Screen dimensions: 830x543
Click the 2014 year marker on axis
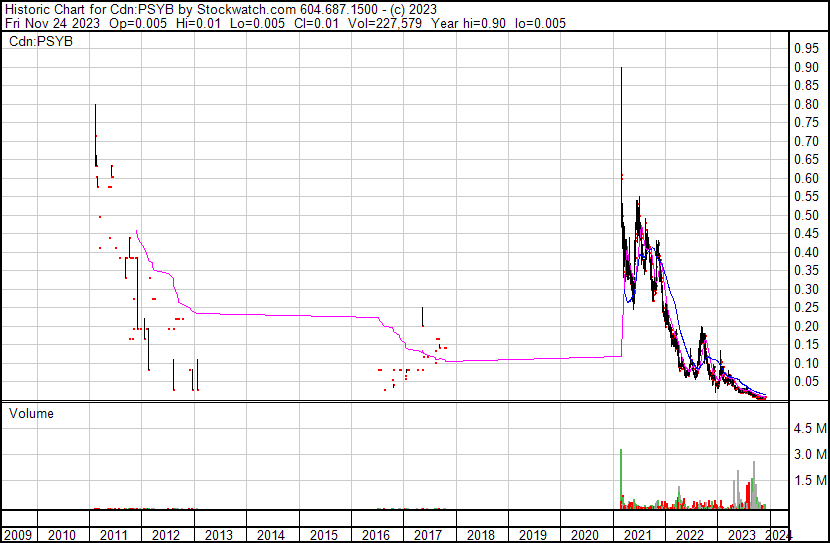pos(271,535)
